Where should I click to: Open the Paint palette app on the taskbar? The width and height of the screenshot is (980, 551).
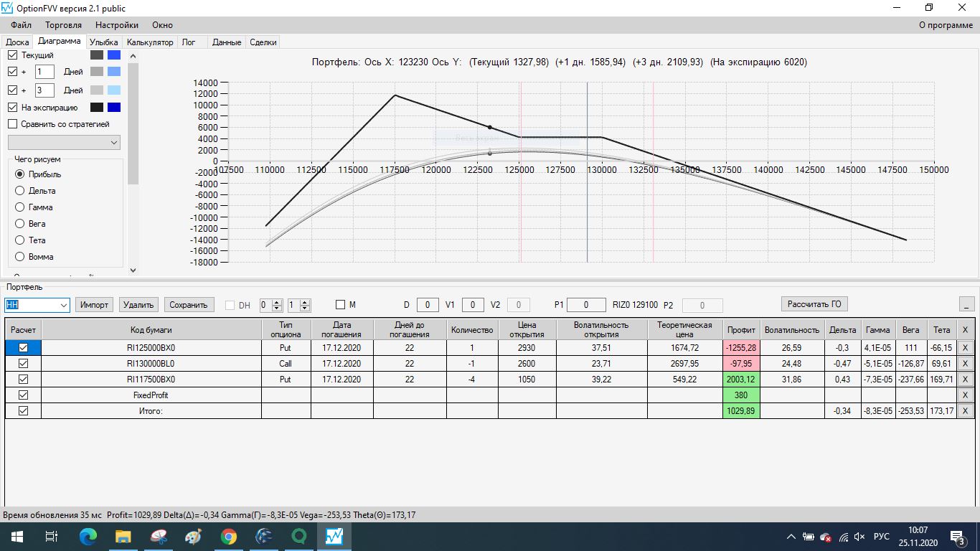(x=194, y=536)
